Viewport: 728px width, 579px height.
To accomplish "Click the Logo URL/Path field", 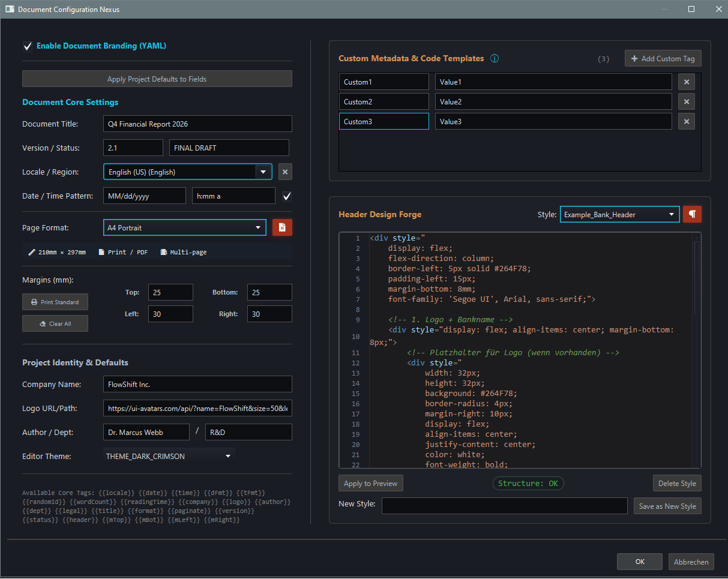I will [197, 409].
